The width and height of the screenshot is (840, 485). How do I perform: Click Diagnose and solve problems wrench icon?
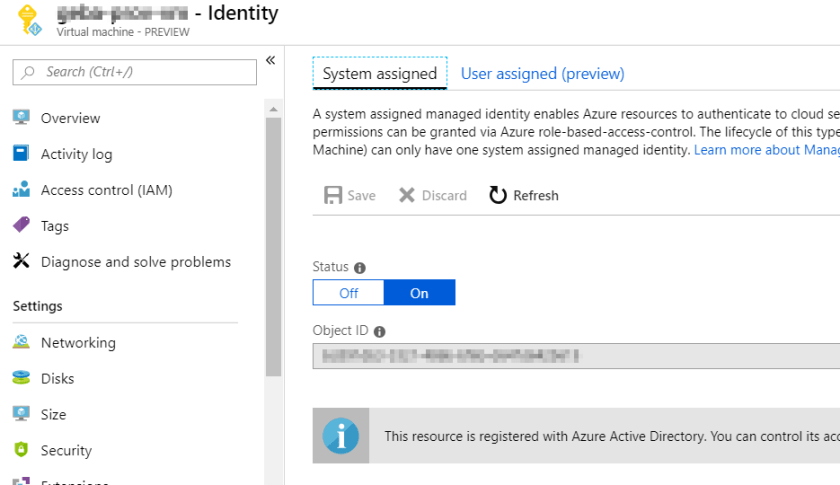click(21, 262)
